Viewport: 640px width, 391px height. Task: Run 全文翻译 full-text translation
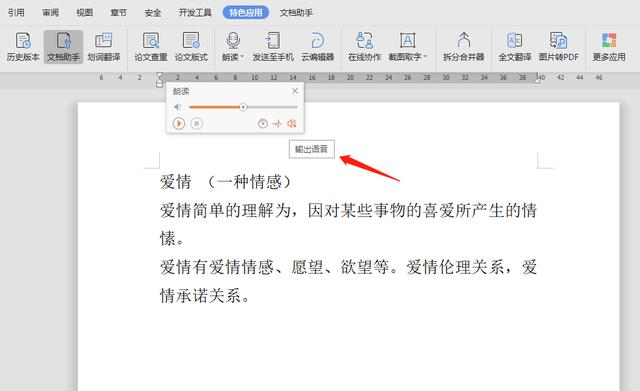click(515, 47)
